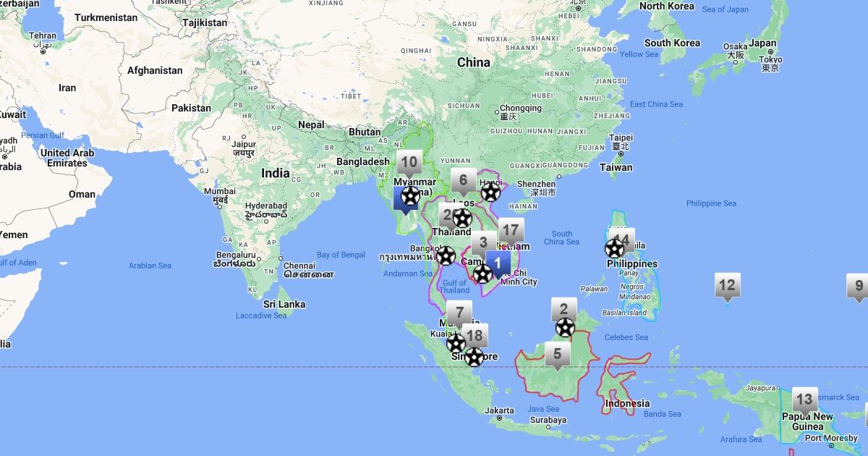
Task: Select the soccer ball icon in Cambodia
Action: [x=482, y=274]
